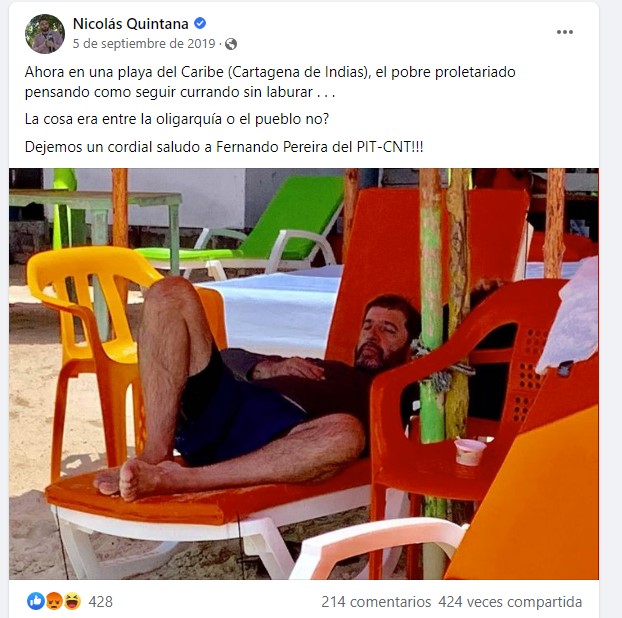The width and height of the screenshot is (622, 618).
Task: Click the blue Like reaction icon
Action: 36,601
